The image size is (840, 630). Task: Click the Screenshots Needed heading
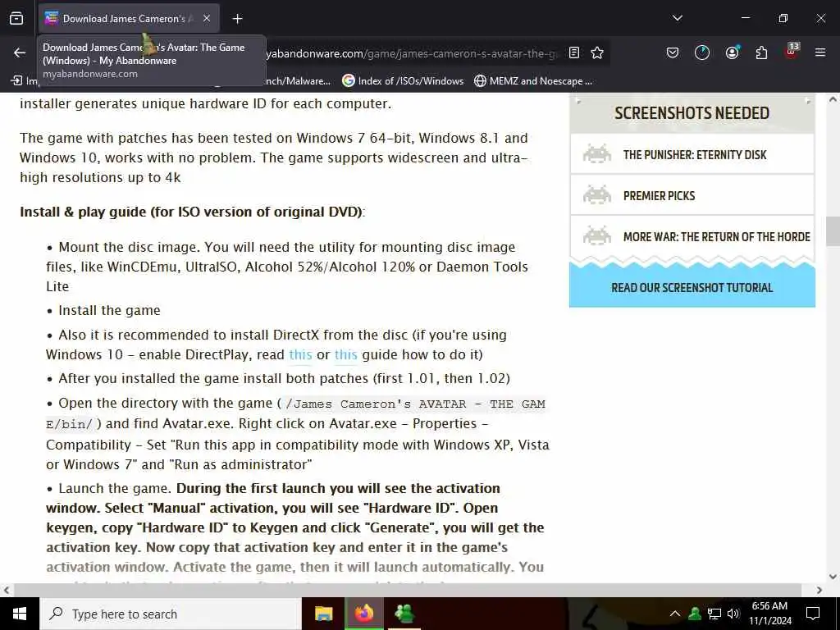pyautogui.click(x=692, y=113)
